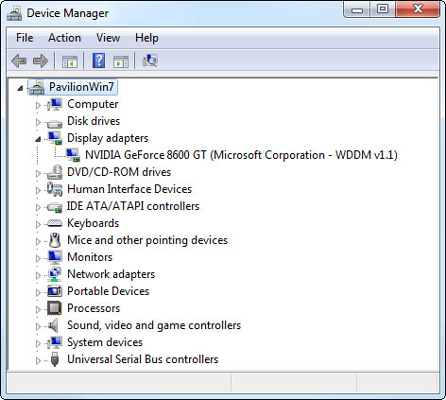
Task: Expand the IDE ATA/ATAPI controllers arrow
Action: (38, 207)
